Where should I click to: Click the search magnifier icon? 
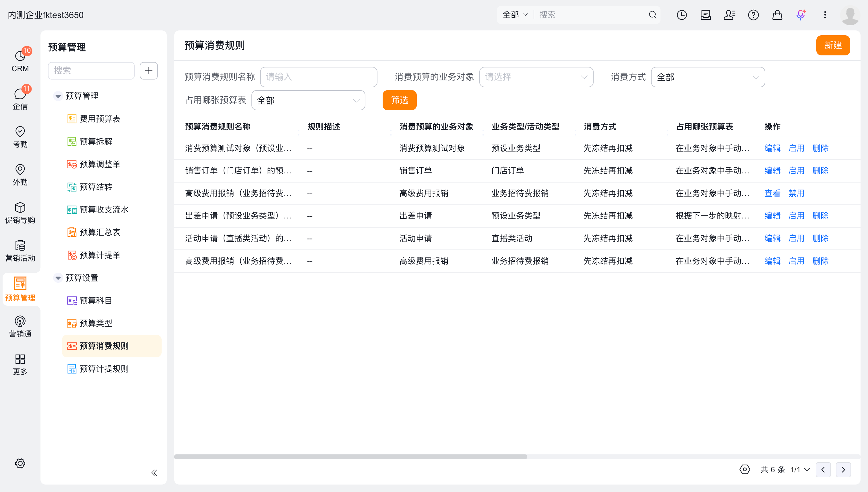652,15
